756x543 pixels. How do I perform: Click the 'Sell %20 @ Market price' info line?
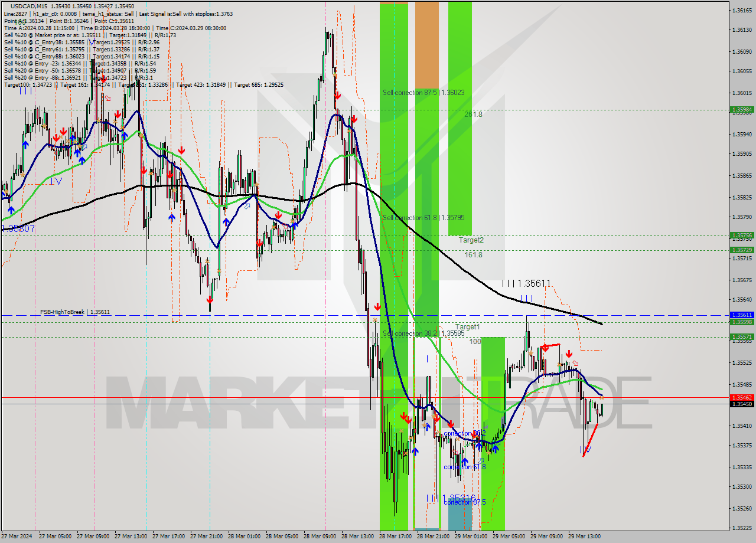click(90, 35)
